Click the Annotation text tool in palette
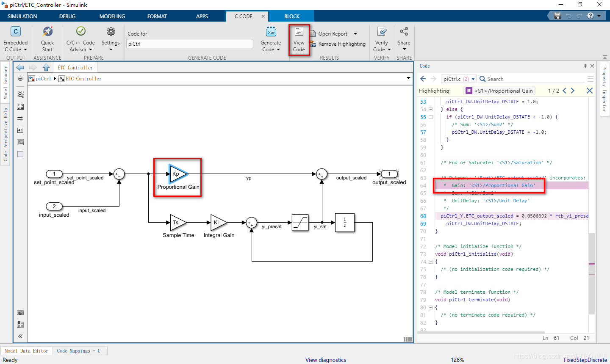The image size is (610, 364). coord(20,130)
